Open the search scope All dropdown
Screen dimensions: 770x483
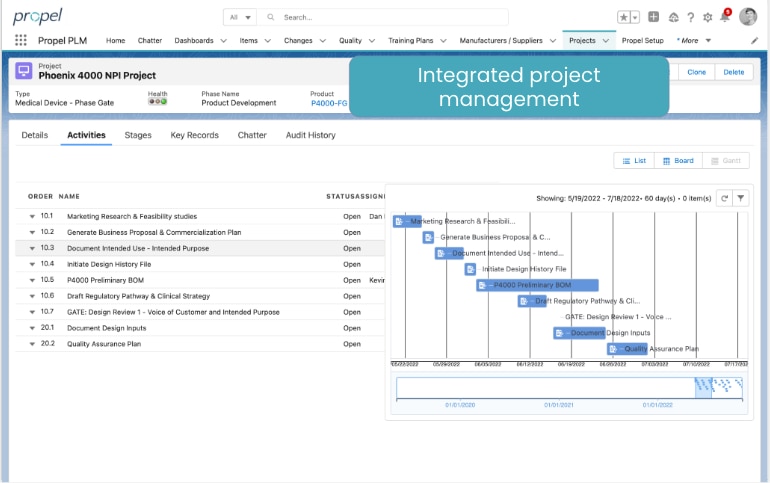pyautogui.click(x=240, y=17)
